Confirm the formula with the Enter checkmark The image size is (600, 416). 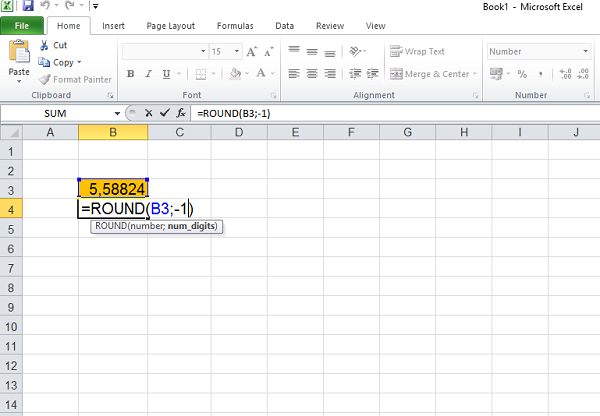coord(163,113)
